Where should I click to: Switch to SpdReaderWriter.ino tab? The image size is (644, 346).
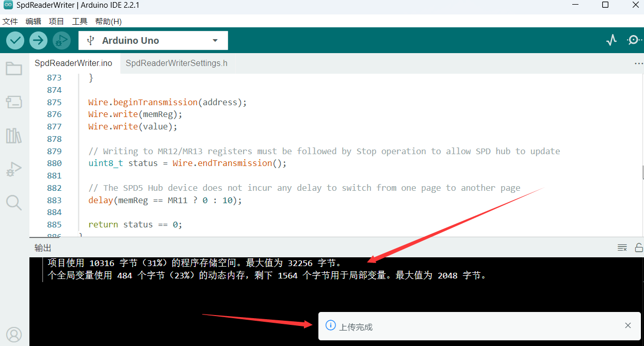click(x=73, y=63)
